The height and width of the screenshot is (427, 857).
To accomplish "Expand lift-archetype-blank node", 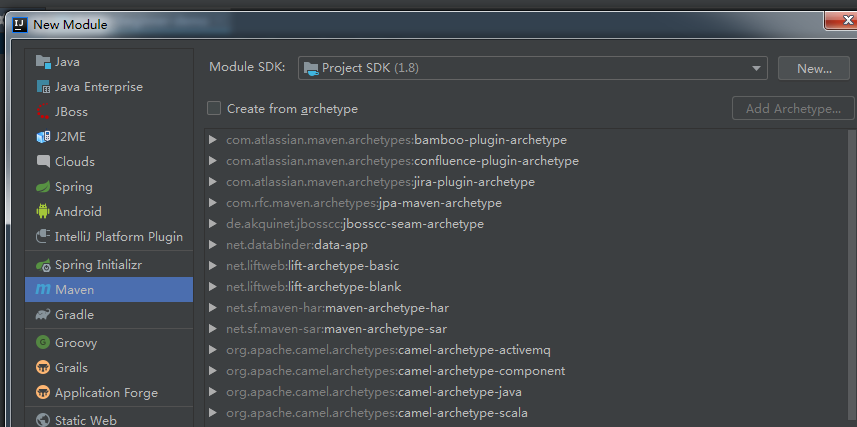I will tap(213, 286).
